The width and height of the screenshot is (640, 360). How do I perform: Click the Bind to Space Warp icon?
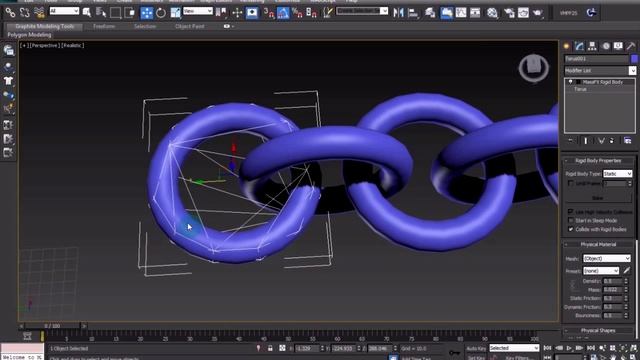tap(39, 13)
